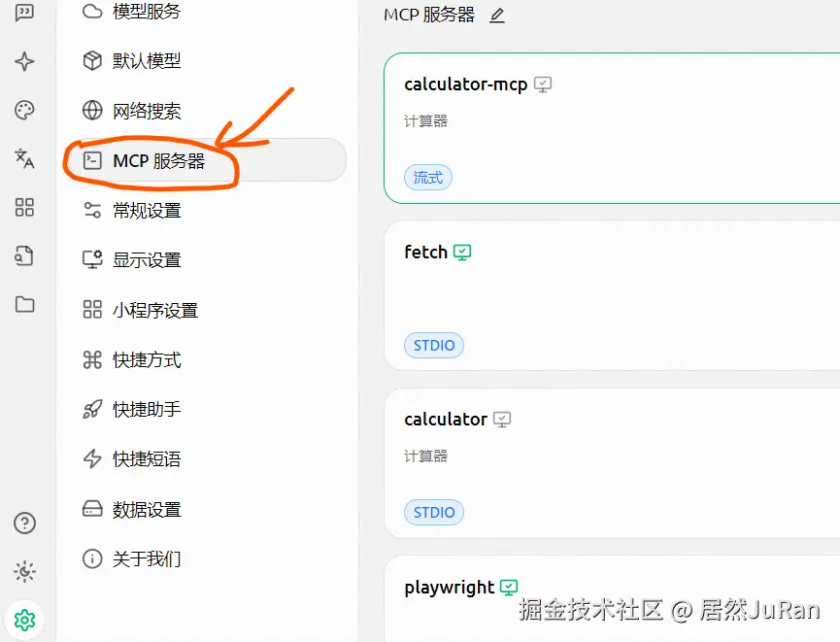Open the mini apps grid icon
Image resolution: width=840 pixels, height=642 pixels.
24,207
